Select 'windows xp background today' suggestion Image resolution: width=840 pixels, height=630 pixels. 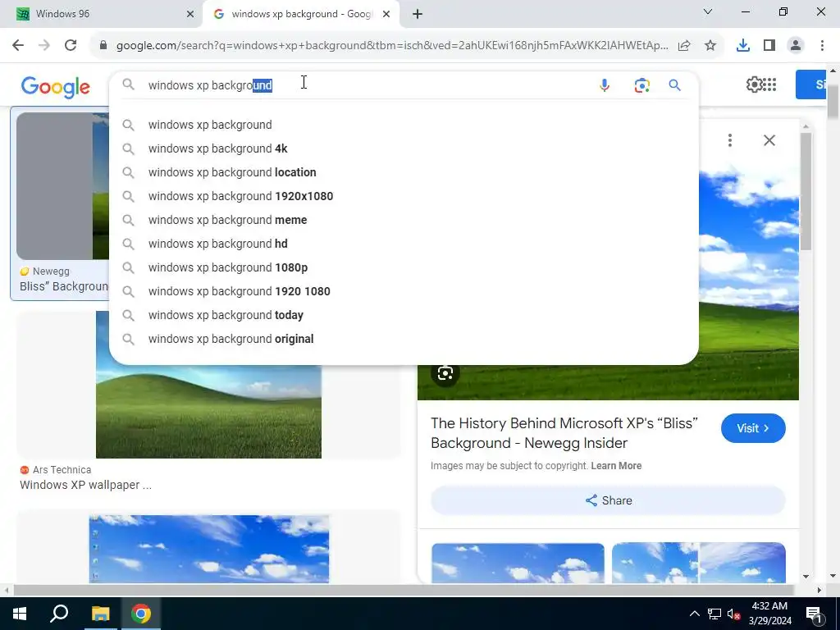[x=404, y=315]
